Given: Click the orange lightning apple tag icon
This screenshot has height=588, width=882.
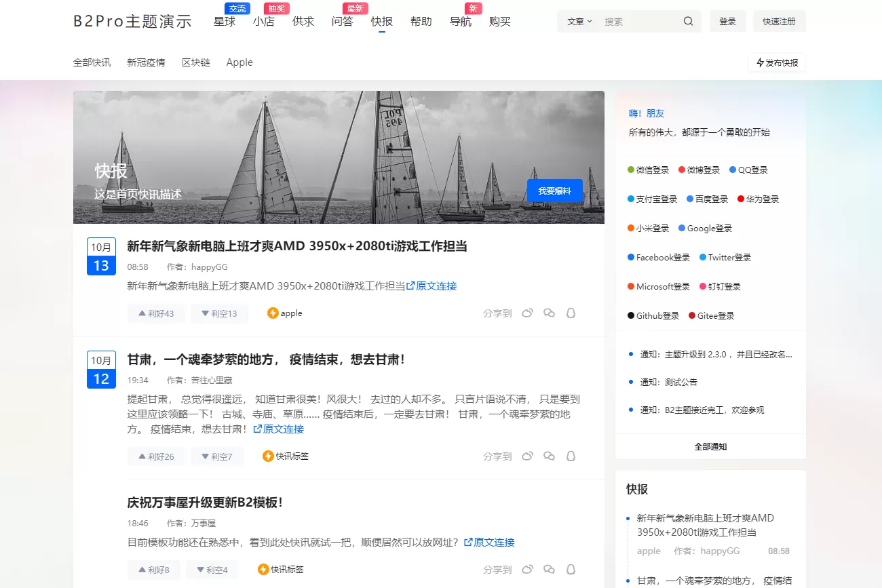Looking at the screenshot, I should tap(273, 313).
